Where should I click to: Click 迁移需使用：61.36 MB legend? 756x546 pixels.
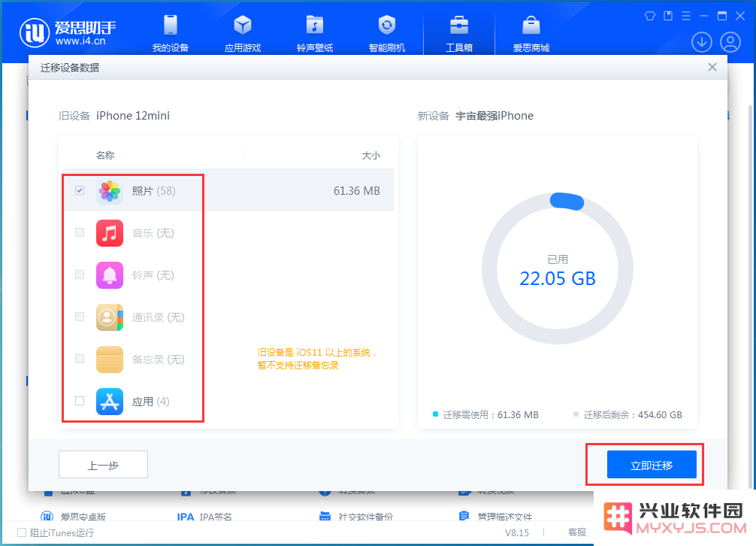point(485,415)
